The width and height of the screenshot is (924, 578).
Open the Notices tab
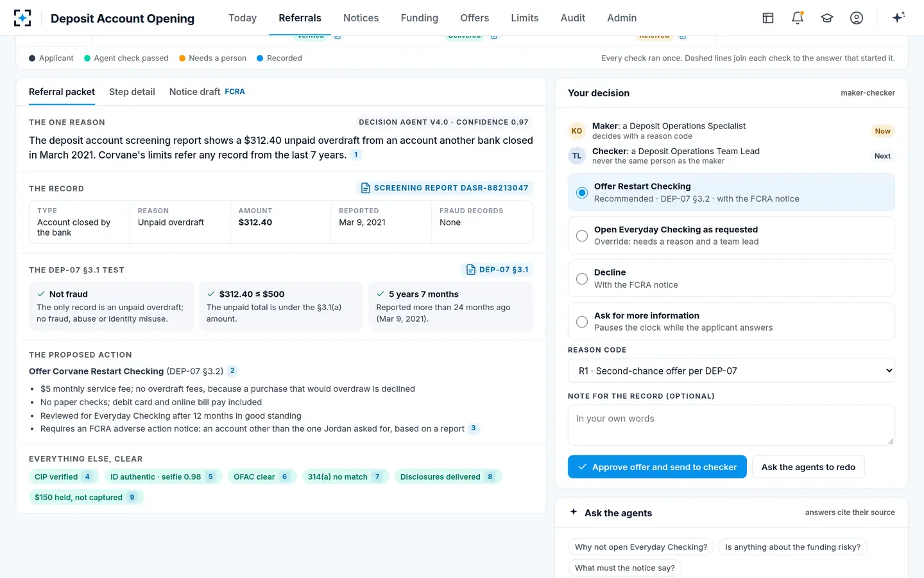361,18
